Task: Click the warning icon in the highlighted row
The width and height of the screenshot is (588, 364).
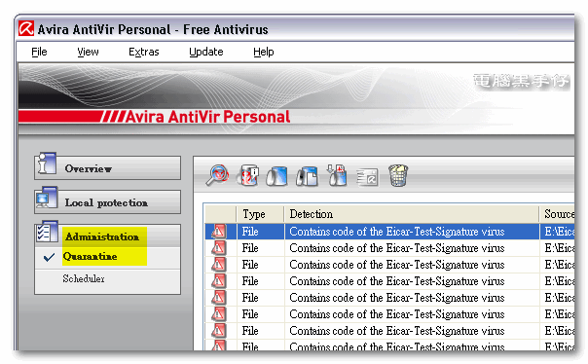Action: (219, 232)
